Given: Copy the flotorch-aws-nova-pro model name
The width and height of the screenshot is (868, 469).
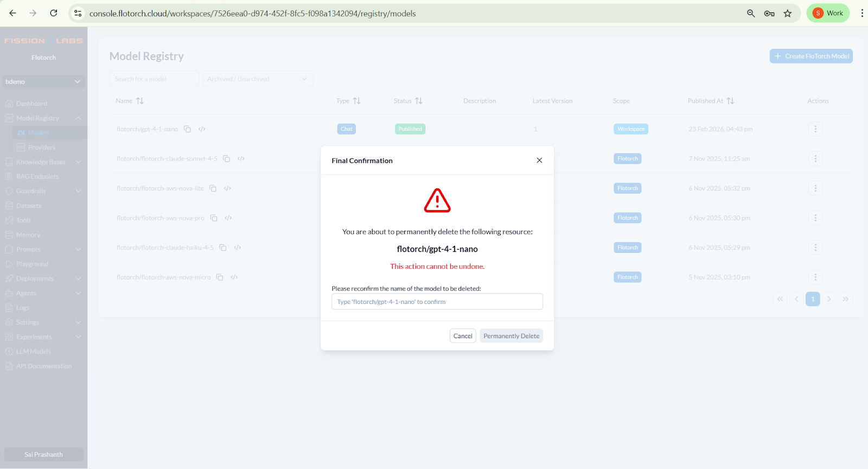Looking at the screenshot, I should [214, 218].
